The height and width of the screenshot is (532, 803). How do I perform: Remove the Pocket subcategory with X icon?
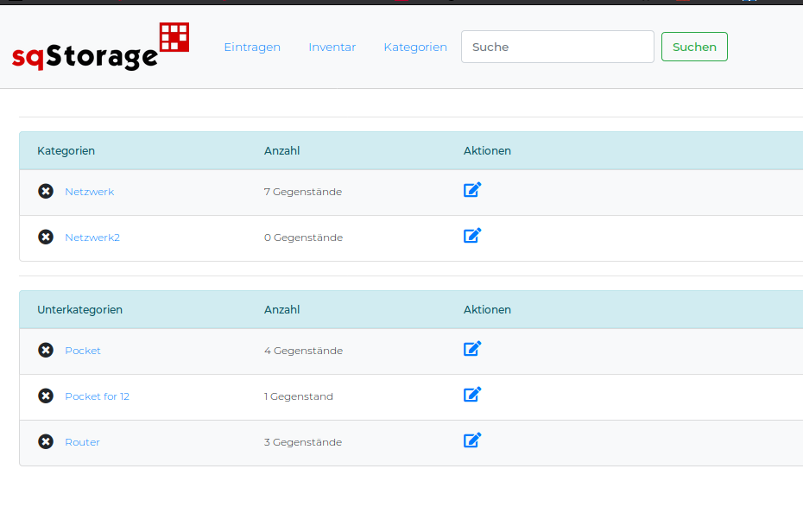[x=46, y=350]
